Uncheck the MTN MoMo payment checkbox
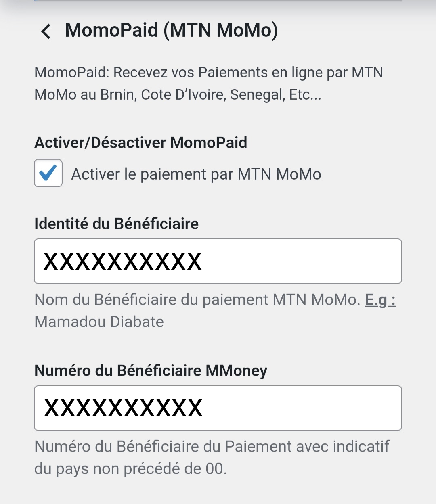Screen dimensions: 436x504 (48, 173)
